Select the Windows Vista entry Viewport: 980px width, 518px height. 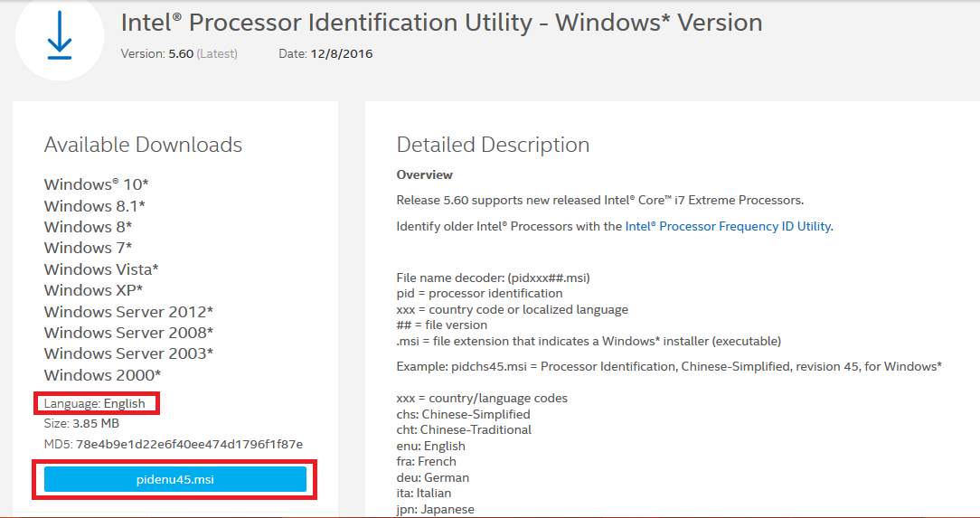tap(101, 269)
